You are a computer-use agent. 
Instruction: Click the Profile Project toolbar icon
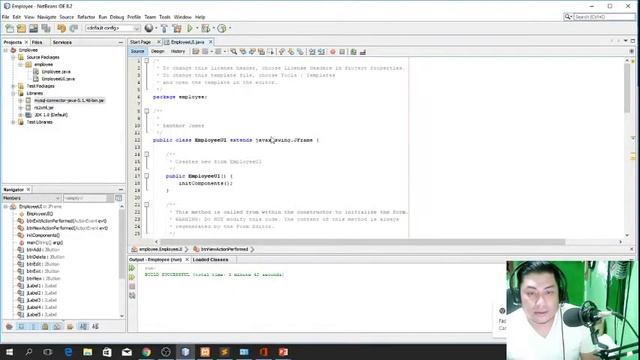pos(222,28)
